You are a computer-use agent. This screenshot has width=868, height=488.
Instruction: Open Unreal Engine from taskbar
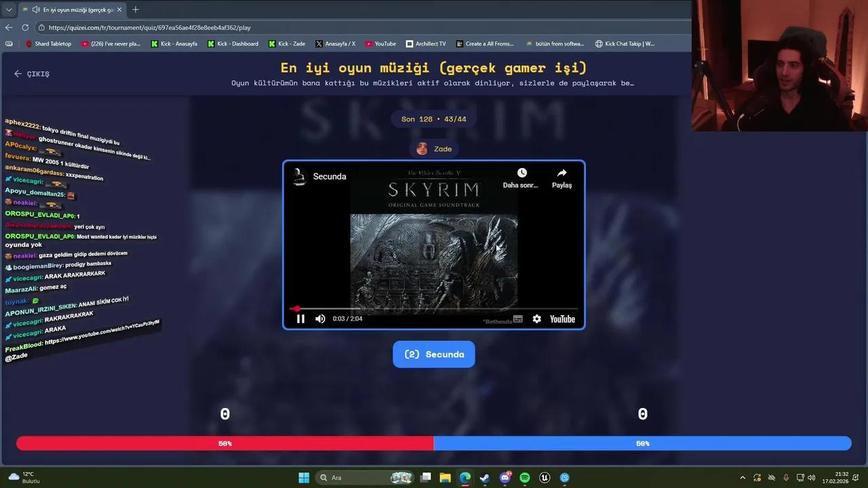[545, 478]
